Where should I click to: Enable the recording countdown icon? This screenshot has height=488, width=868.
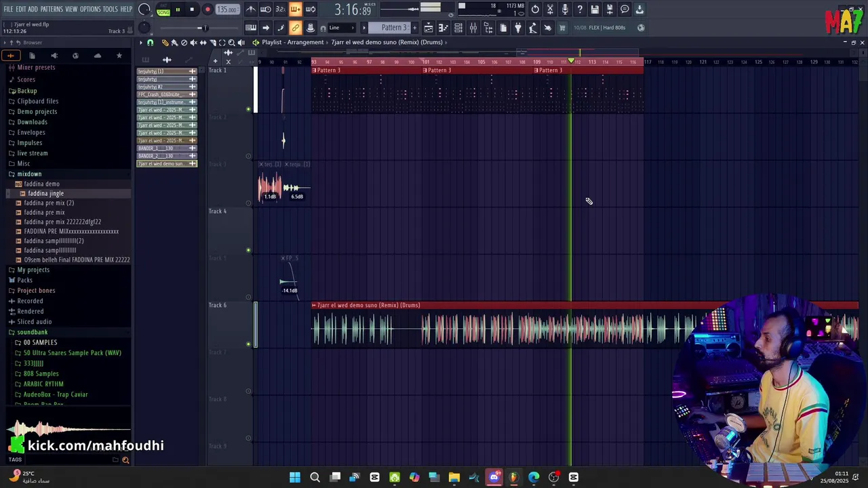(280, 9)
